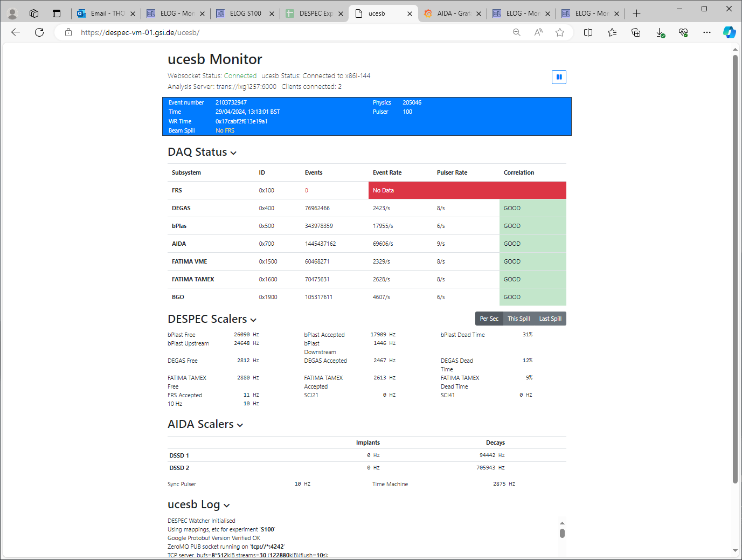The width and height of the screenshot is (742, 560).
Task: Close the ELOG S100 tab
Action: pyautogui.click(x=272, y=13)
